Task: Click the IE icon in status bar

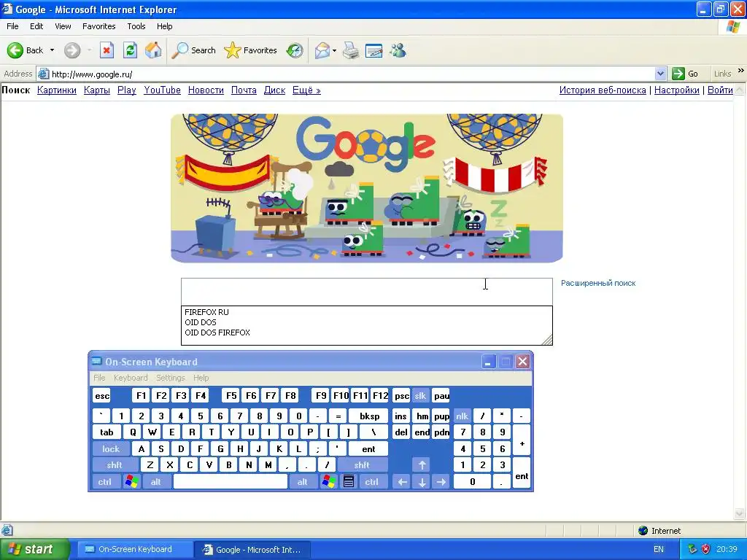Action: 7,530
